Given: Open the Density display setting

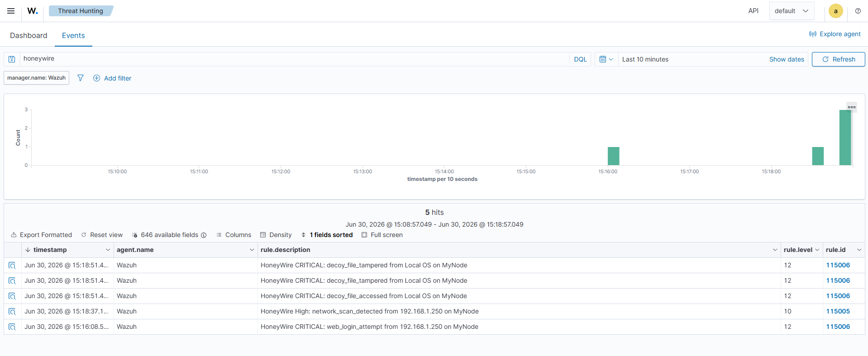Looking at the screenshot, I should (x=276, y=235).
